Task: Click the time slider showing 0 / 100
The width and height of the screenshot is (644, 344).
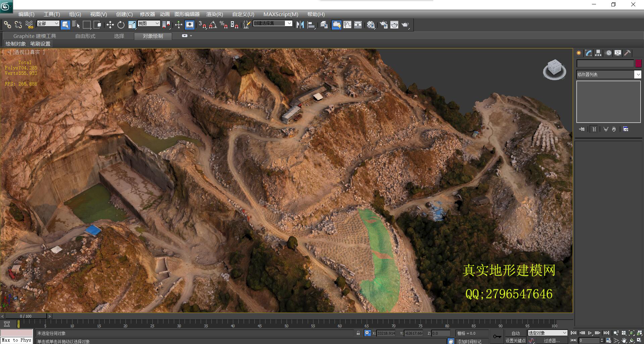Action: [26, 316]
